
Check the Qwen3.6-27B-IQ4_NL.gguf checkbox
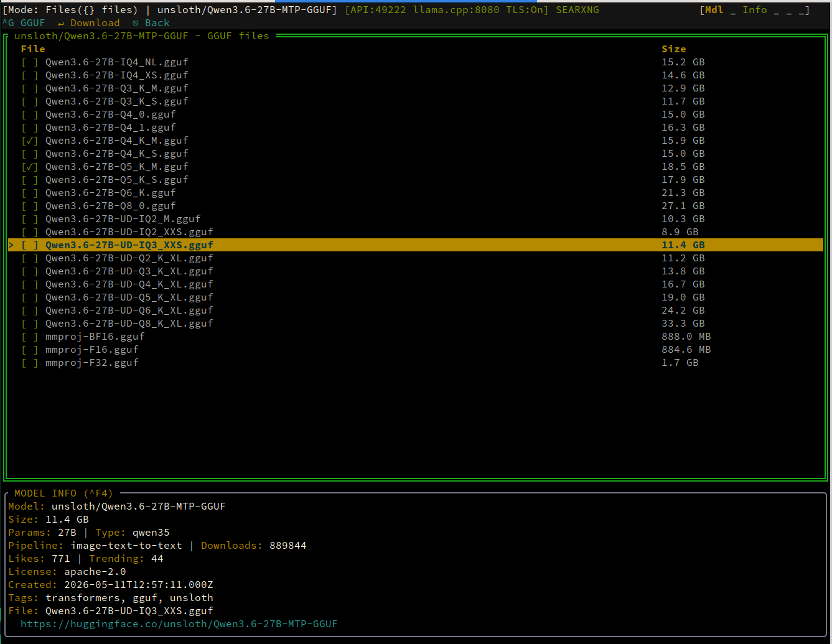point(30,62)
